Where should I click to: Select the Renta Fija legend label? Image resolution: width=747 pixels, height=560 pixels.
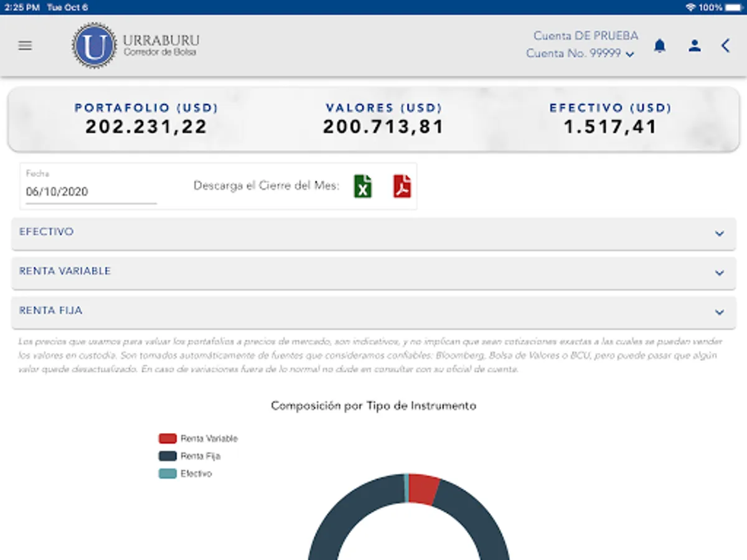pos(200,456)
